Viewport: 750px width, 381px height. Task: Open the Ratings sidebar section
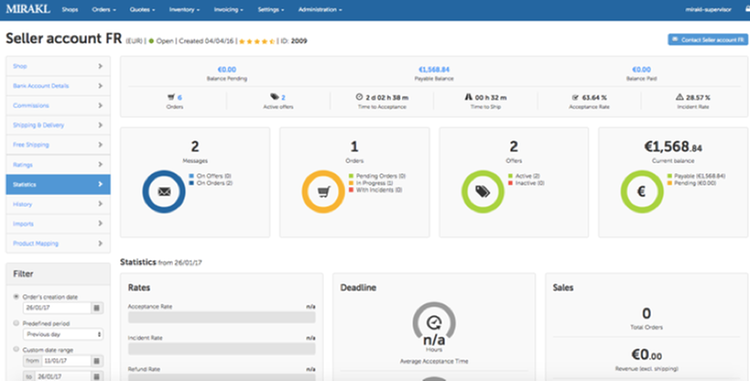[x=58, y=164]
